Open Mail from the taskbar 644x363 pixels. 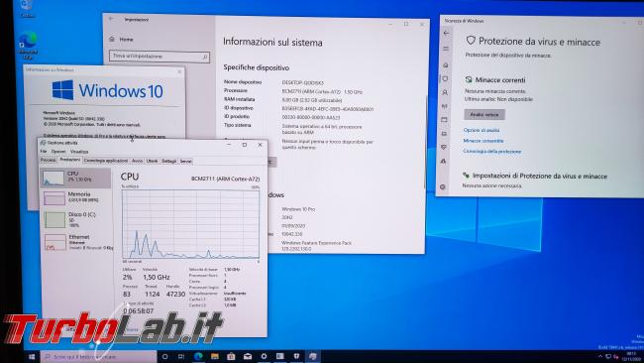pos(248,356)
